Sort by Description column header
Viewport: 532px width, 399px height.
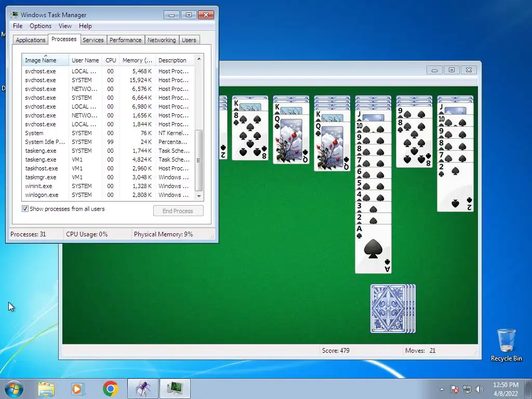coord(175,60)
